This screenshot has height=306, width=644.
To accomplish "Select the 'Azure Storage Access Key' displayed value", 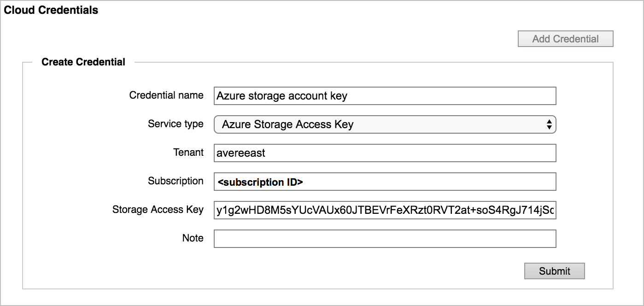I will pyautogui.click(x=287, y=124).
